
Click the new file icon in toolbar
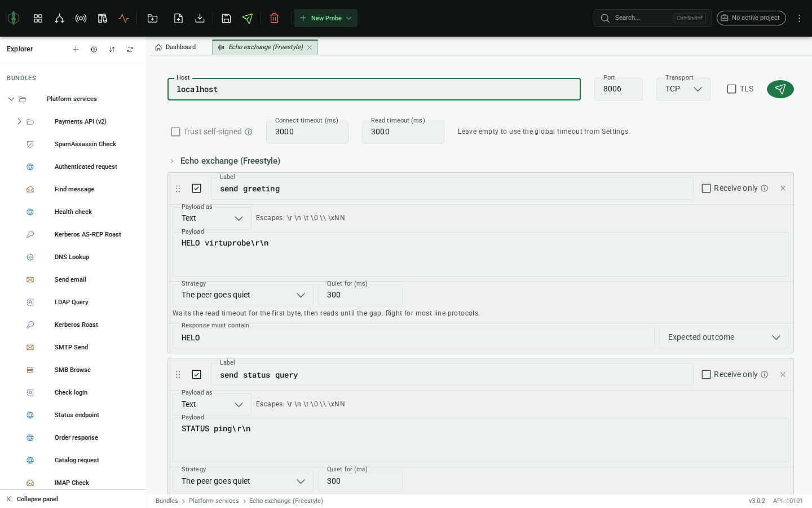[x=178, y=18]
